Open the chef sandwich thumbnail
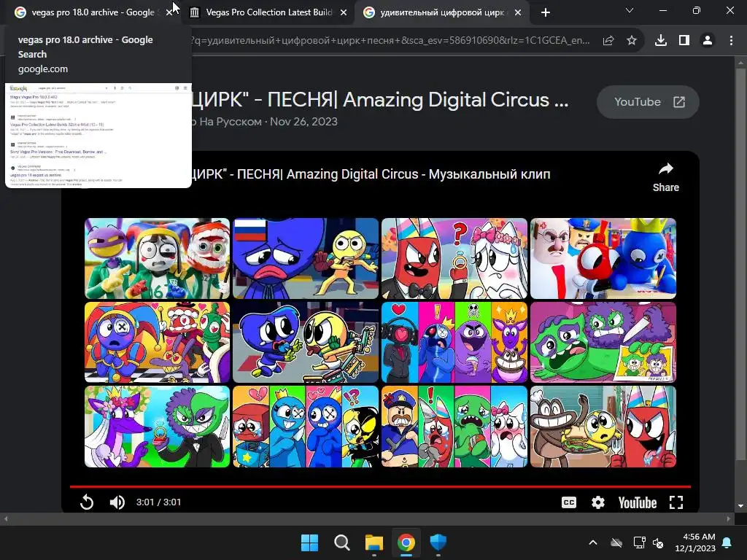The width and height of the screenshot is (747, 560). click(x=603, y=427)
